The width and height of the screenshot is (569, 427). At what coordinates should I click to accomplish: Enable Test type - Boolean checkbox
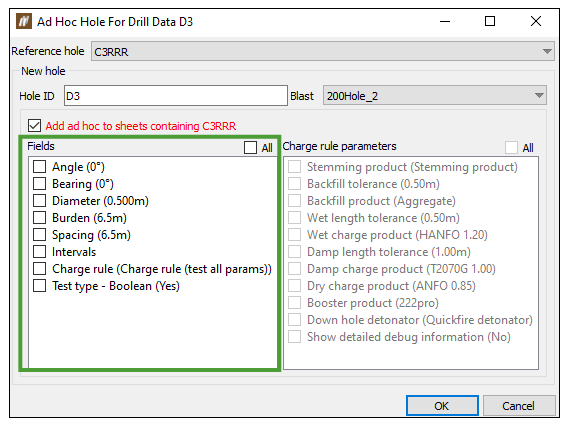click(40, 286)
